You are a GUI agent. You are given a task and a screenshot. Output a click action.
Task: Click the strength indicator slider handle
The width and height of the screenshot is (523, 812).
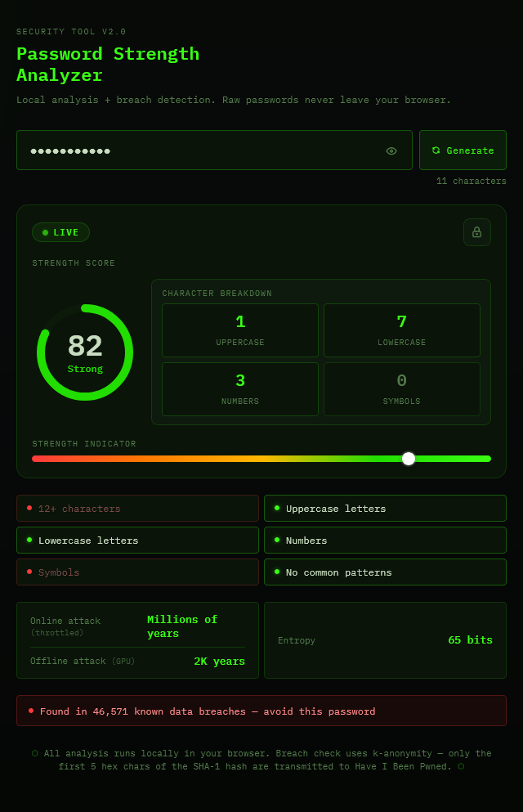coord(408,458)
